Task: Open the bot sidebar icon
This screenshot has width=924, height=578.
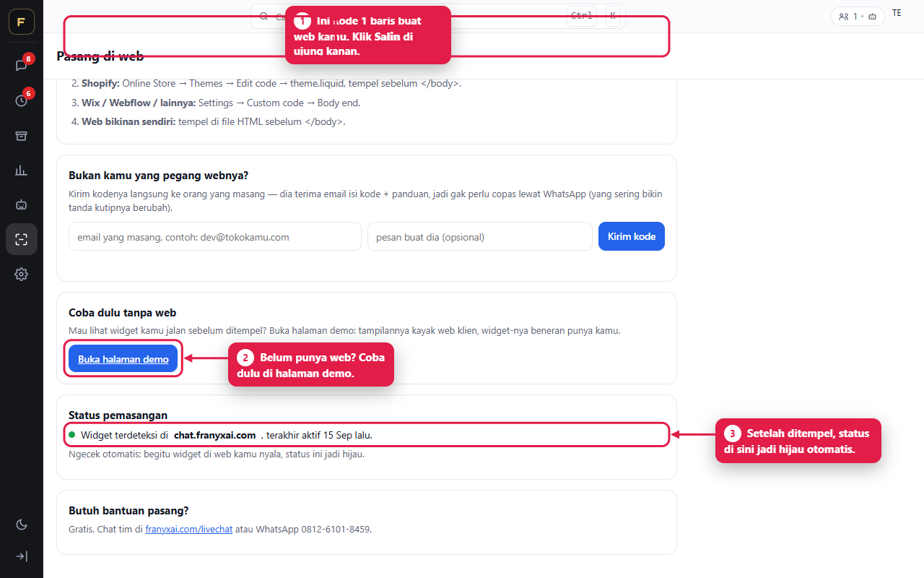Action: [22, 205]
